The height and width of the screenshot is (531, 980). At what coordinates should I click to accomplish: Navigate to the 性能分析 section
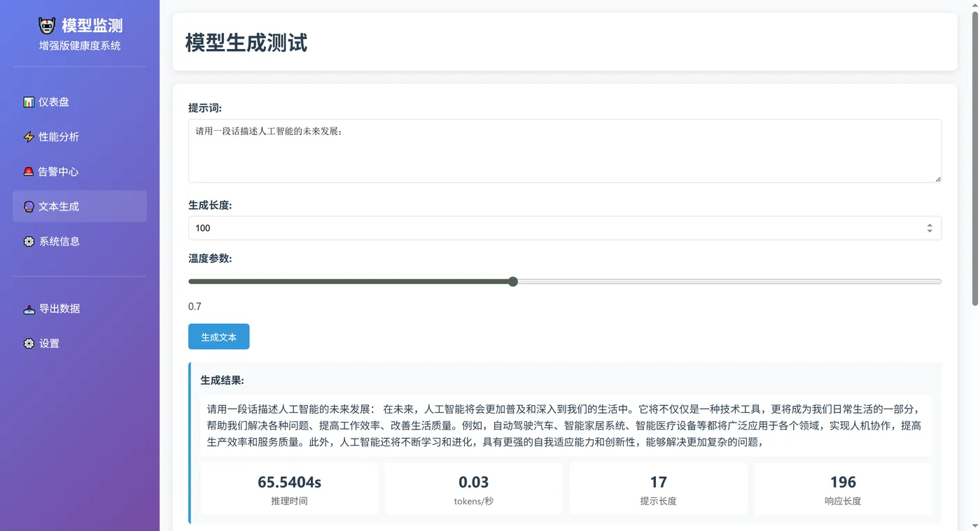point(57,136)
